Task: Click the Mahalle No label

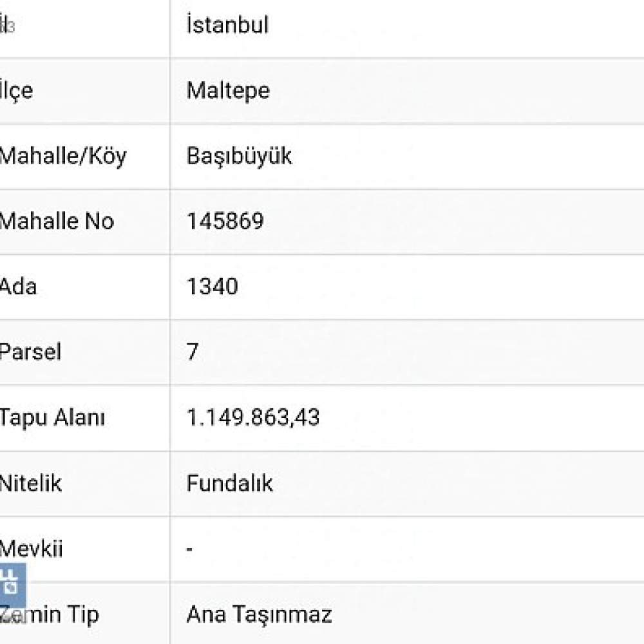Action: point(57,222)
